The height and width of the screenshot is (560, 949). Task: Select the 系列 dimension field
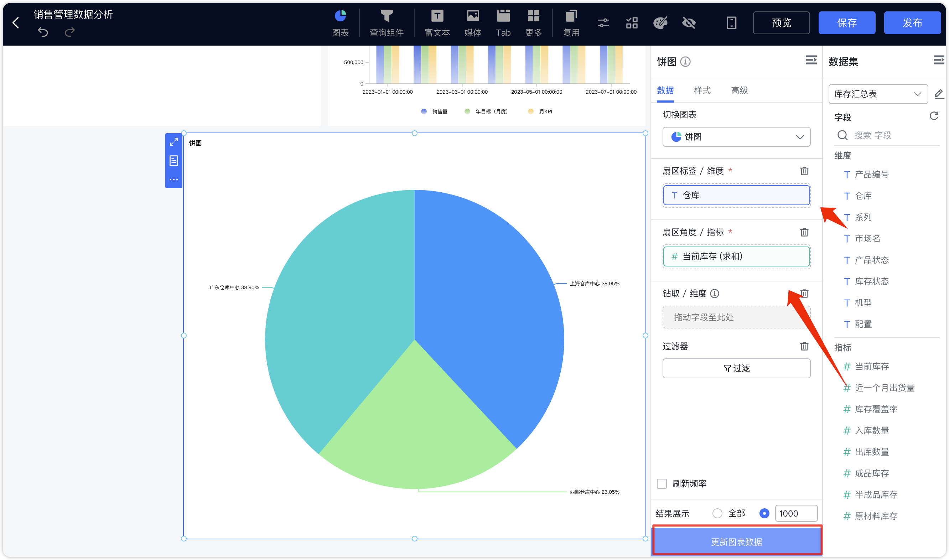[x=863, y=217]
